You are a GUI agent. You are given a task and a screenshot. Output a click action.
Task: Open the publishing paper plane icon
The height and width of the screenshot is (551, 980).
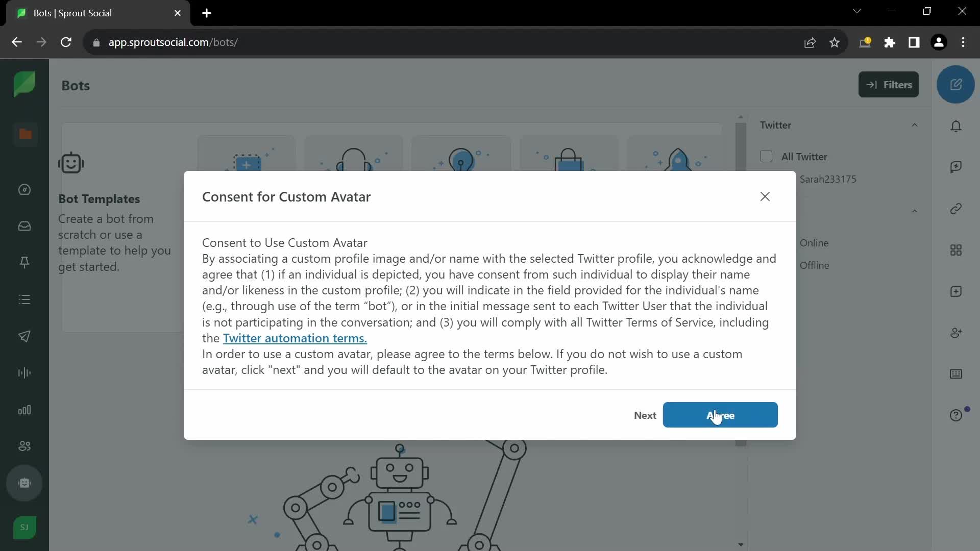click(24, 336)
